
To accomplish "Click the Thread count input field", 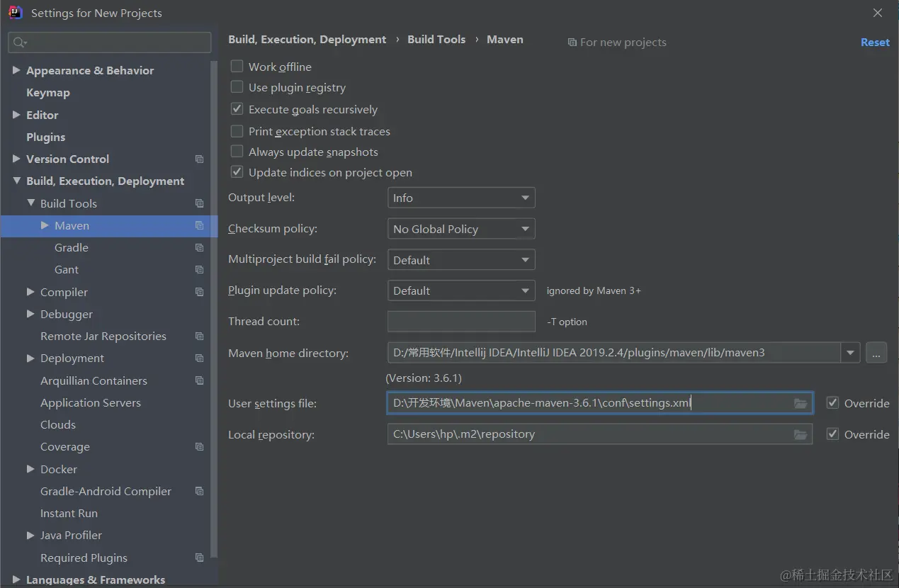I will (461, 322).
